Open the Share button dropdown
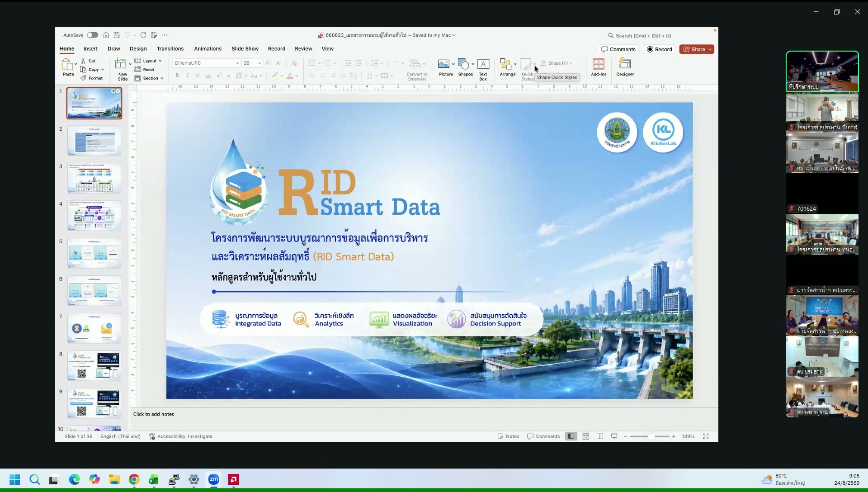 pos(710,49)
